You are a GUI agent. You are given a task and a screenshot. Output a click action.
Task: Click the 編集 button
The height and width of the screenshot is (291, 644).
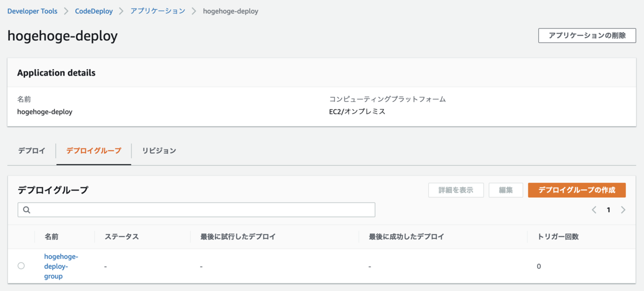[x=506, y=190]
